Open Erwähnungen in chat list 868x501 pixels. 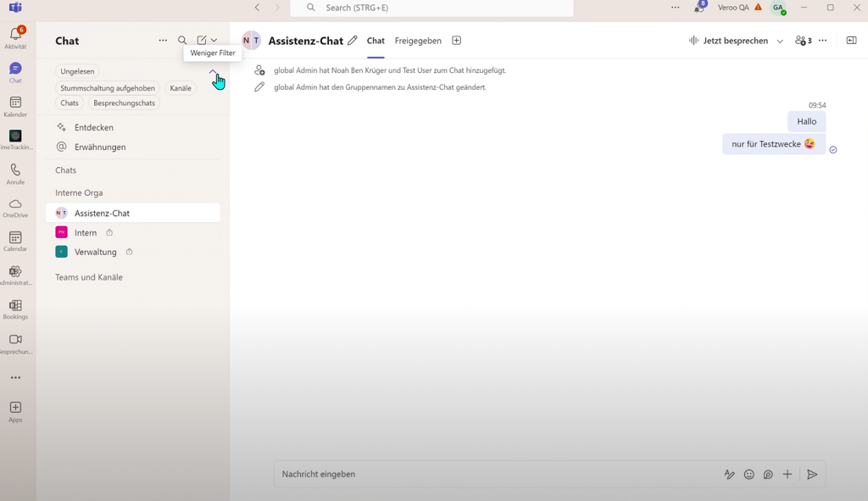pos(133,147)
